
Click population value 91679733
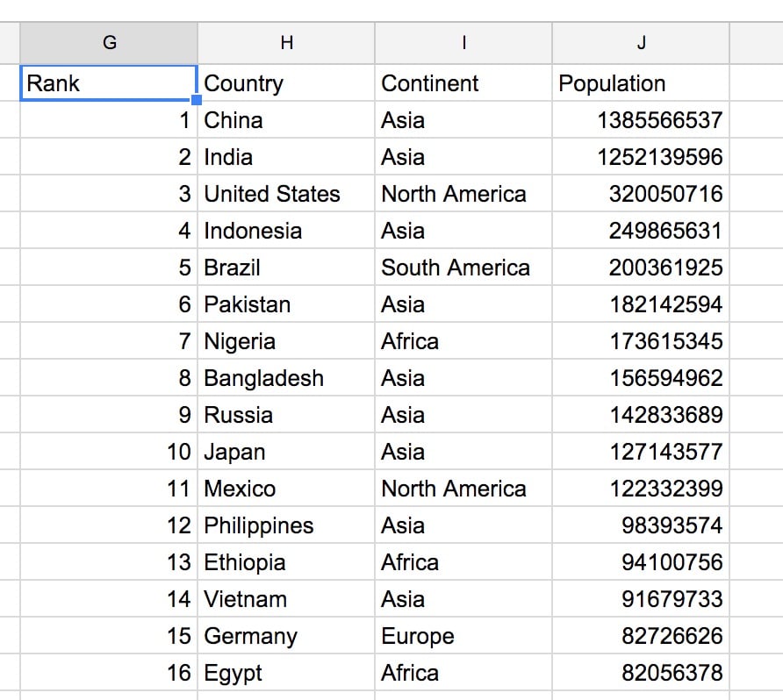641,599
